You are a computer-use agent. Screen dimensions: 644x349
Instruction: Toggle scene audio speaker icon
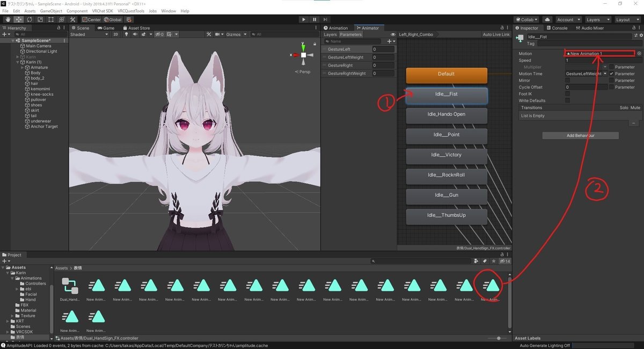[135, 34]
